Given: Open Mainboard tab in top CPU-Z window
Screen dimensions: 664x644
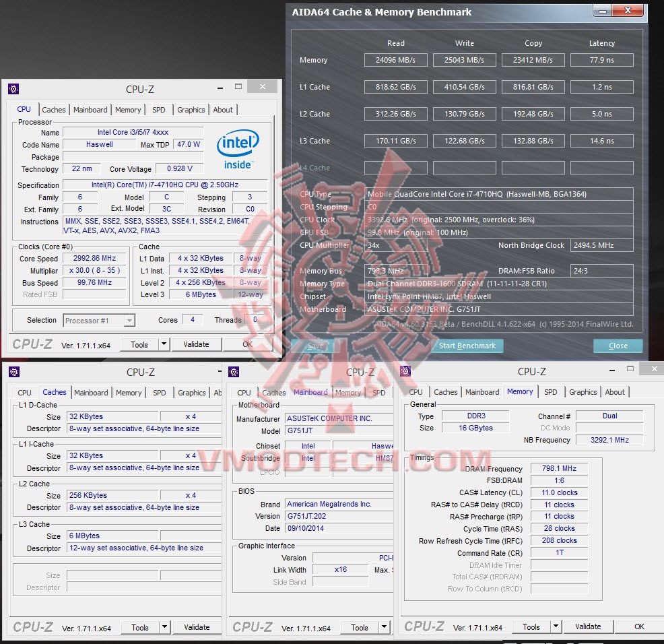Looking at the screenshot, I should click(x=90, y=110).
